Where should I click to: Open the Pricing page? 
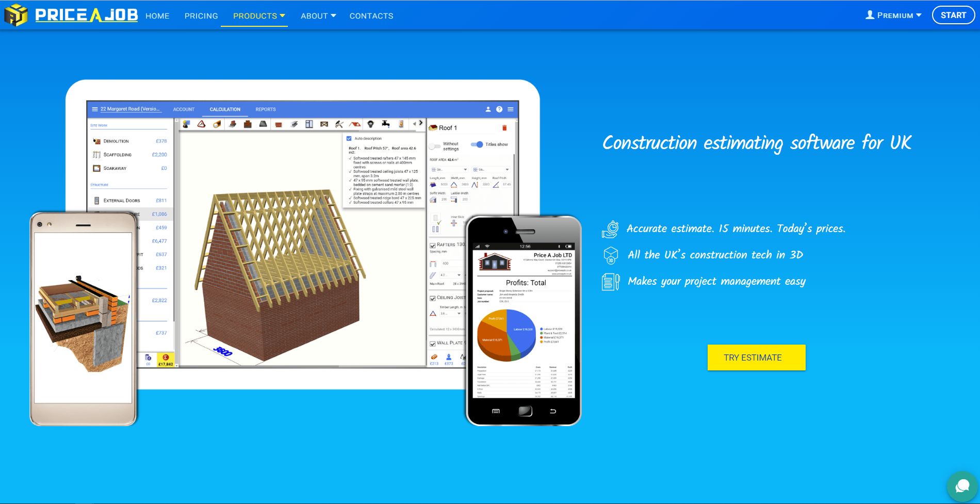201,16
